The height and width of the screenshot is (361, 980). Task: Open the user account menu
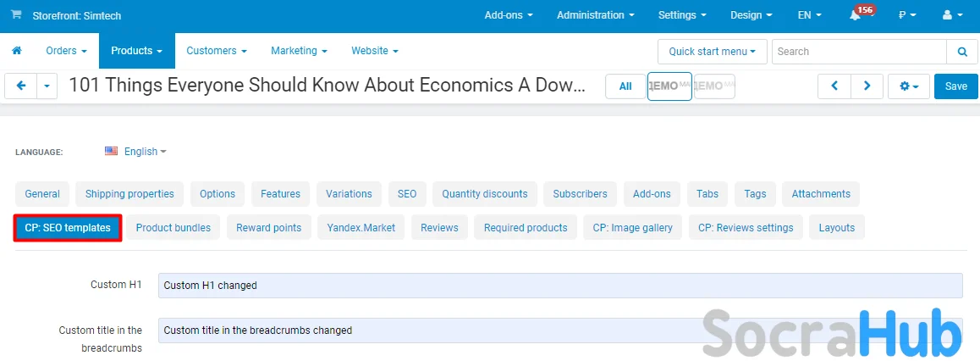click(951, 15)
